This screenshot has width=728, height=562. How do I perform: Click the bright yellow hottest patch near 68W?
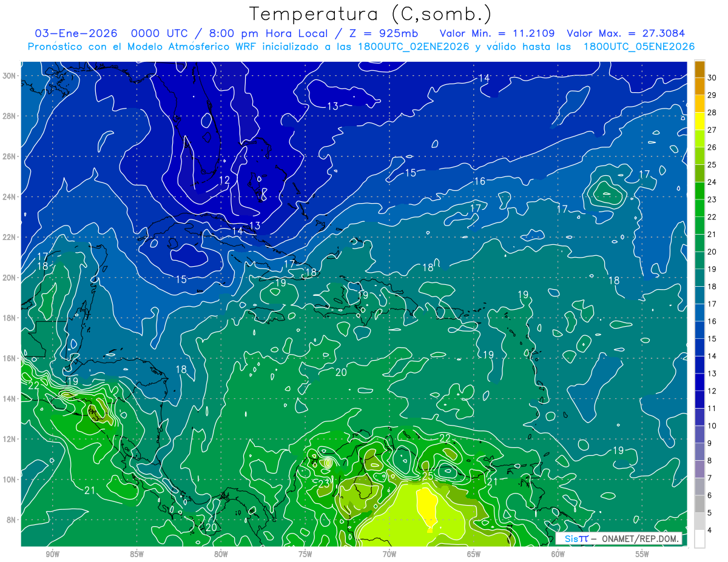427,508
